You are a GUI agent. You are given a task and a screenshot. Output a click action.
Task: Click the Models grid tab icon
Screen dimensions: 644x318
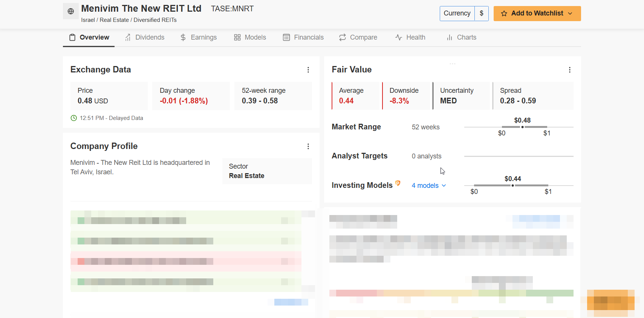point(237,37)
